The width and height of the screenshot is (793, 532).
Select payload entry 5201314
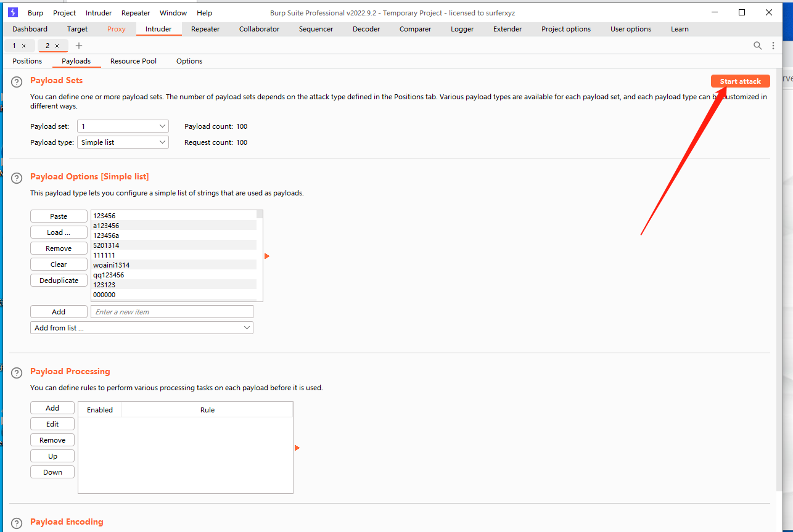(x=174, y=245)
